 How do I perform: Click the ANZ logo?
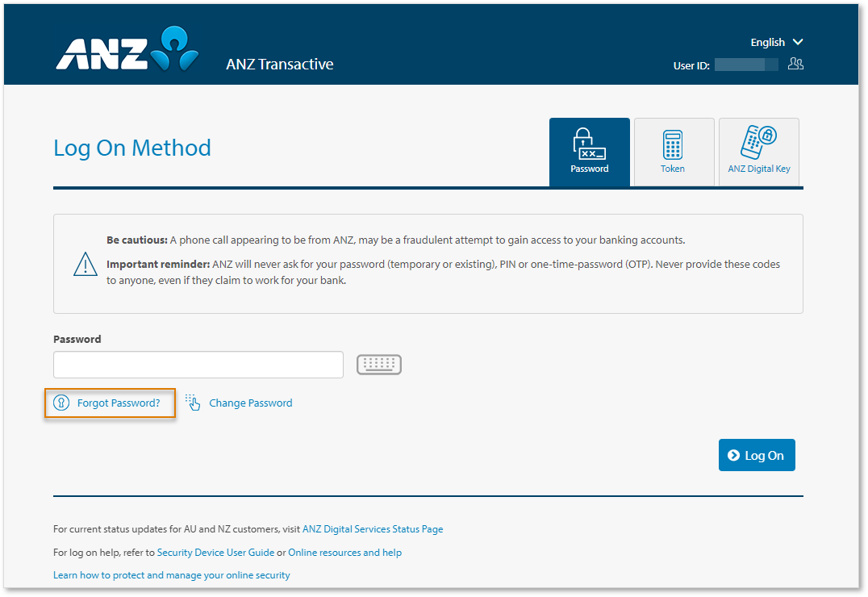[127, 48]
